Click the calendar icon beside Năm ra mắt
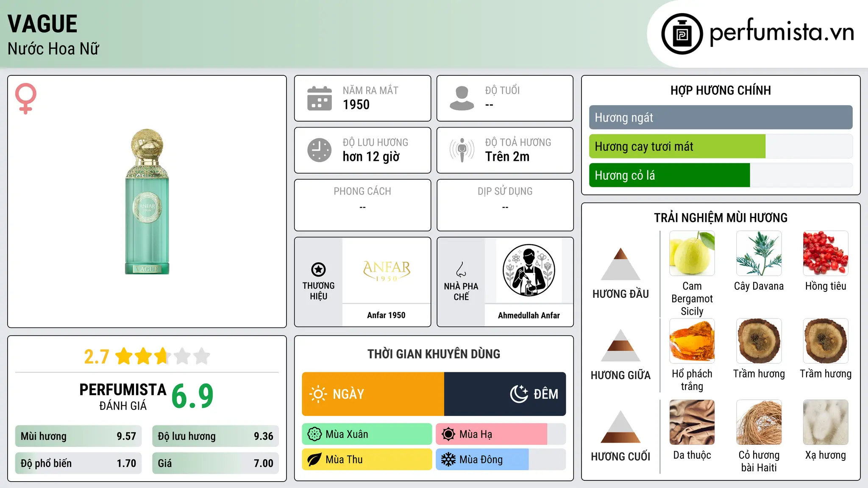868x488 pixels. [320, 98]
